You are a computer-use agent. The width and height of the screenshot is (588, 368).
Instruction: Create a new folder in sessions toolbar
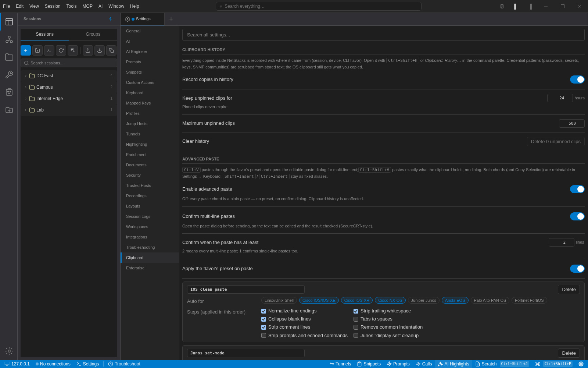[x=37, y=50]
